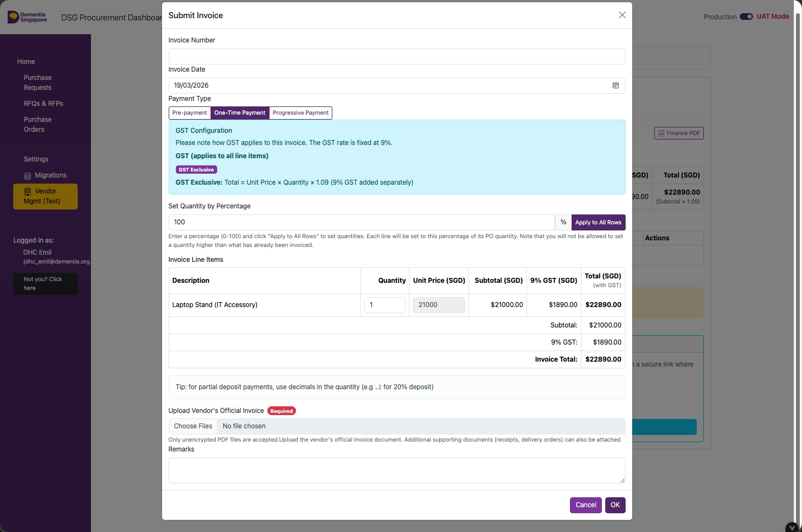Click the GST Configuration heading

pyautogui.click(x=204, y=131)
